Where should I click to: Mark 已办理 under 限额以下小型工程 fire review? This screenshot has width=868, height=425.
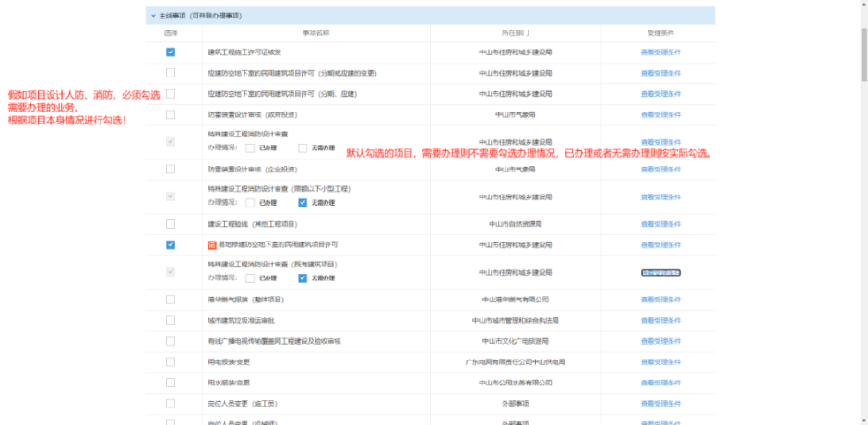point(250,202)
